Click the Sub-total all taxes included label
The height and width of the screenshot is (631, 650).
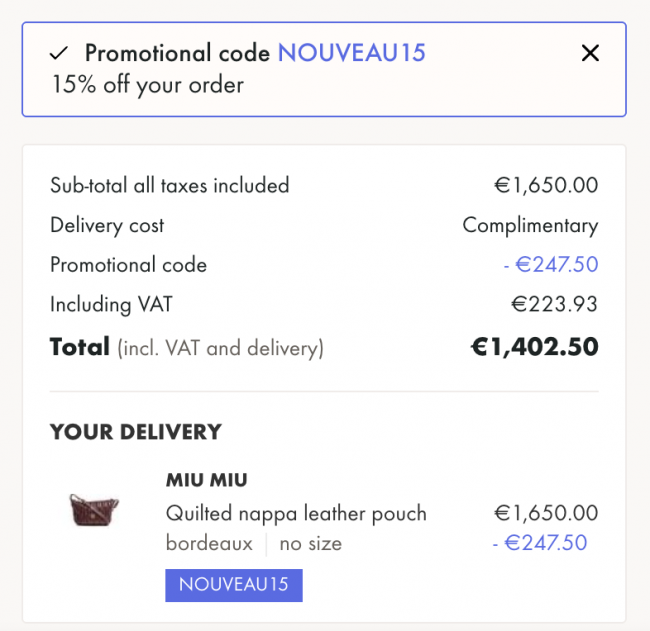[x=169, y=185]
